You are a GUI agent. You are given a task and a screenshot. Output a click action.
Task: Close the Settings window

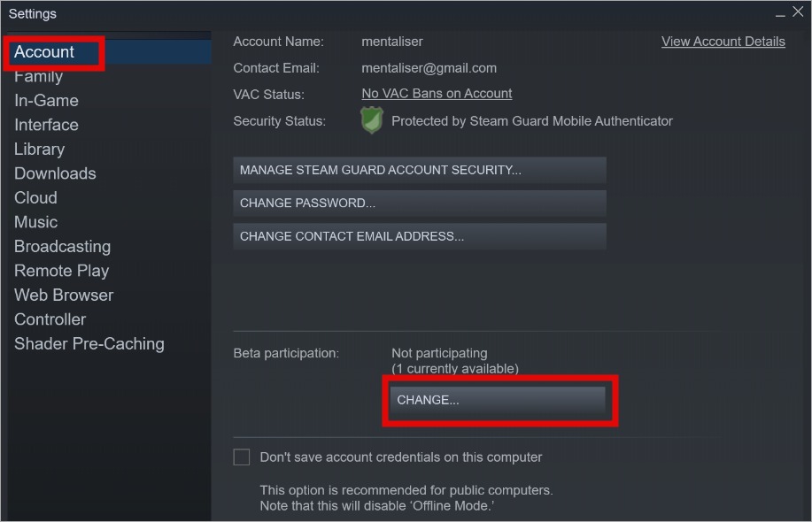798,12
